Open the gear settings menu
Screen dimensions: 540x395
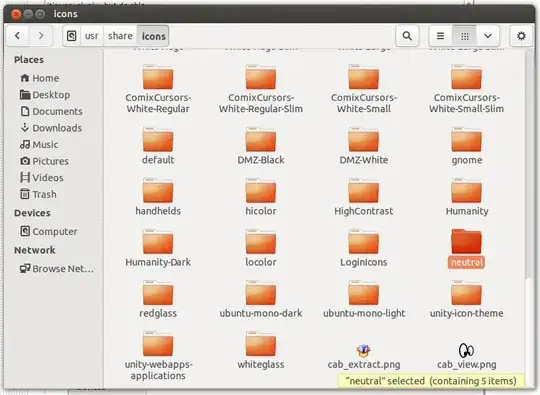pos(521,36)
